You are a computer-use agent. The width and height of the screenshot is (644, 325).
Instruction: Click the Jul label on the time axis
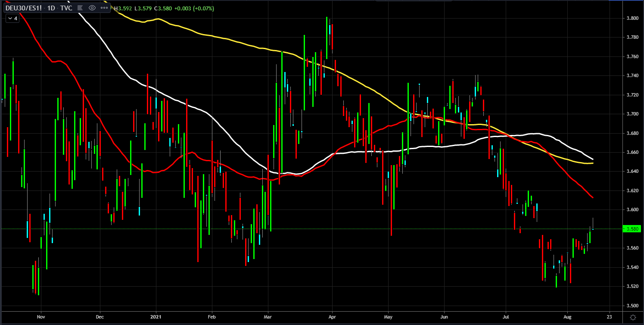tap(506, 317)
